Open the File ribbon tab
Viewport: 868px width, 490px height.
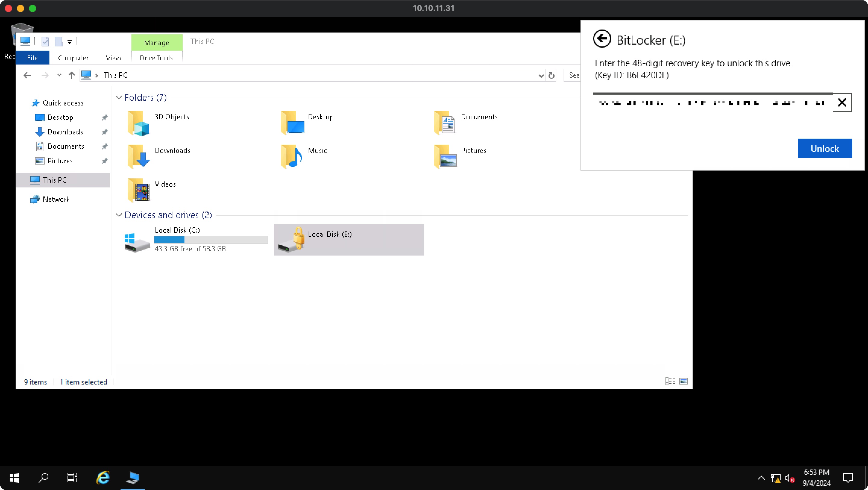click(x=32, y=58)
